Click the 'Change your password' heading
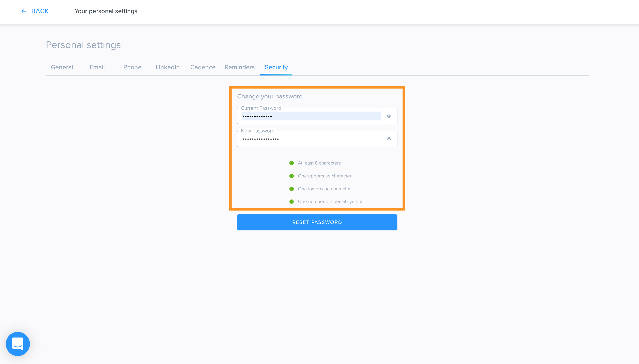The width and height of the screenshot is (639, 364). pyautogui.click(x=270, y=96)
